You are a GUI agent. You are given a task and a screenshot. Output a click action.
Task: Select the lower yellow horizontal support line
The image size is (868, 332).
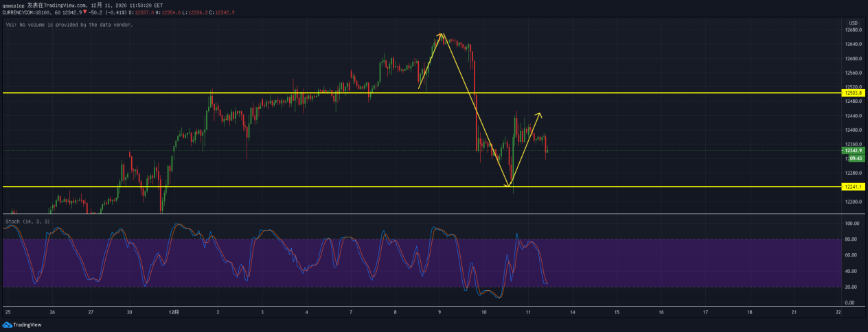[275, 187]
